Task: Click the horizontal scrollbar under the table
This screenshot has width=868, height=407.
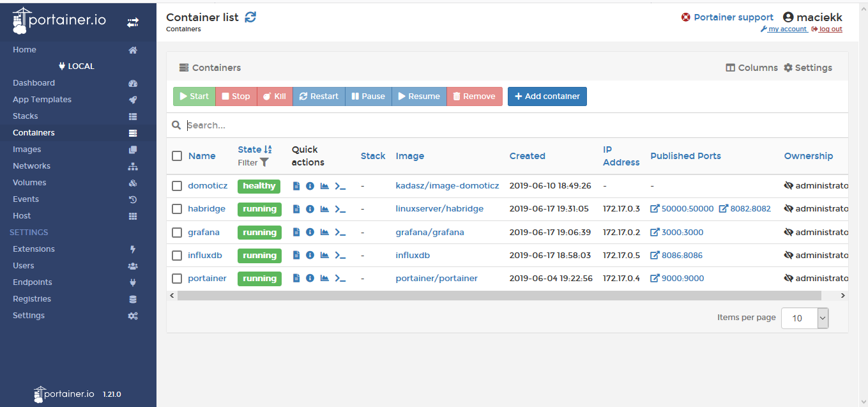Action: click(499, 296)
